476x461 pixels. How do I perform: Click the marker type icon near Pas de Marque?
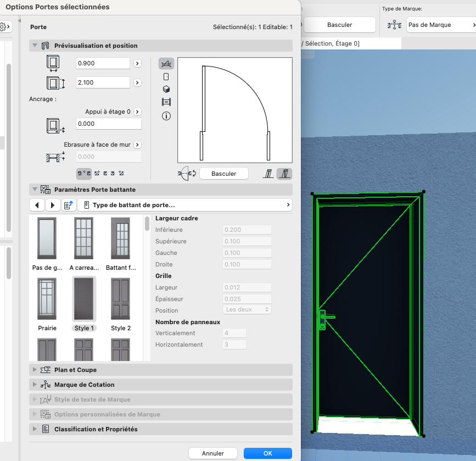tap(394, 25)
